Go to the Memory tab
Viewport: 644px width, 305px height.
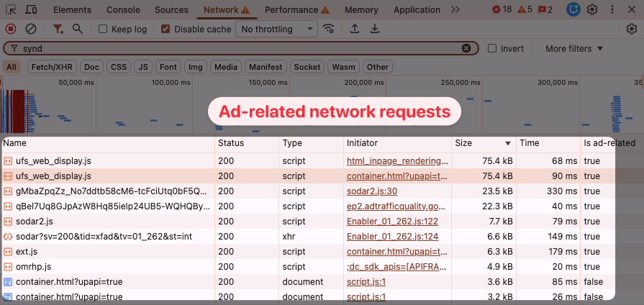point(361,10)
